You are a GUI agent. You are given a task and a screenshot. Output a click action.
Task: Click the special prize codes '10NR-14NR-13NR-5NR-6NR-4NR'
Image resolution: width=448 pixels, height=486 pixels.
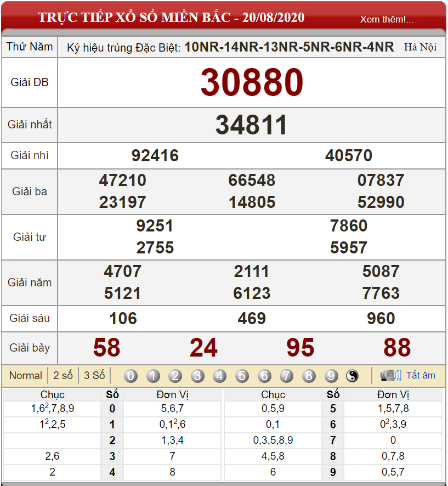pyautogui.click(x=289, y=47)
